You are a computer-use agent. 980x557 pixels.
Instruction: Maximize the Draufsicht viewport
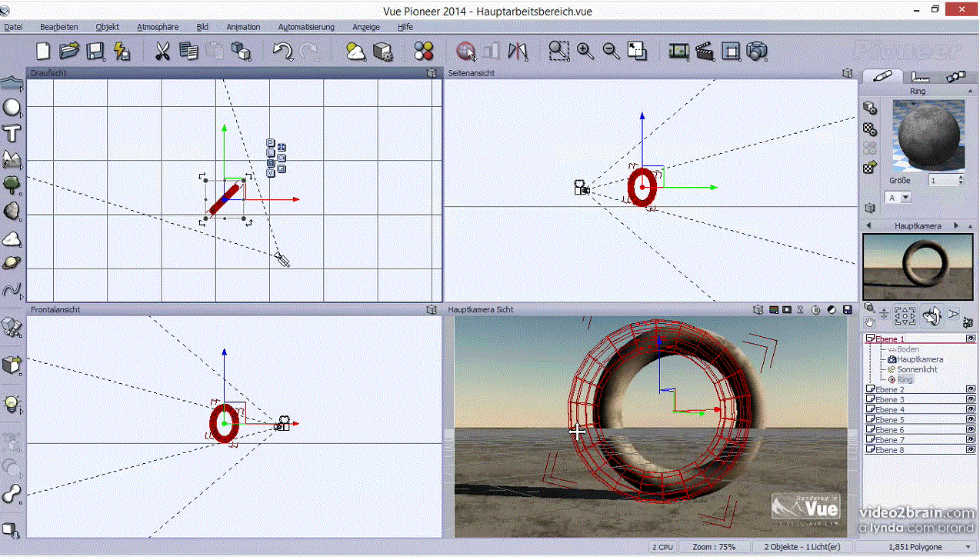[x=432, y=73]
